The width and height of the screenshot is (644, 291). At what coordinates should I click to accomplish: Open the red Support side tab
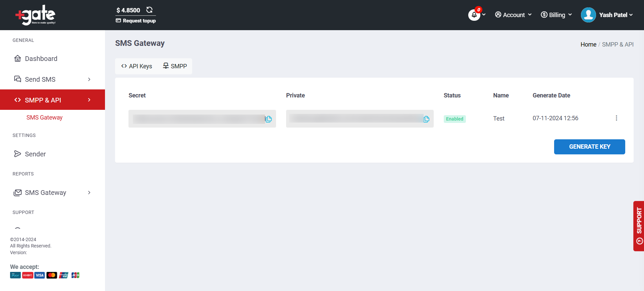pyautogui.click(x=639, y=226)
